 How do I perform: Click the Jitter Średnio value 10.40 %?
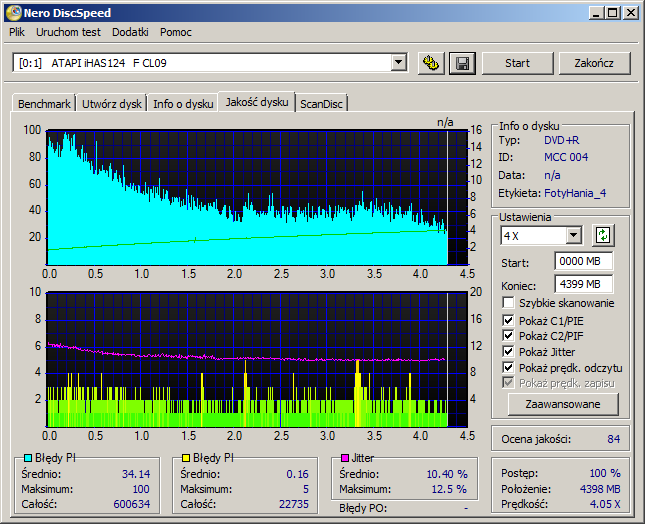tap(447, 474)
